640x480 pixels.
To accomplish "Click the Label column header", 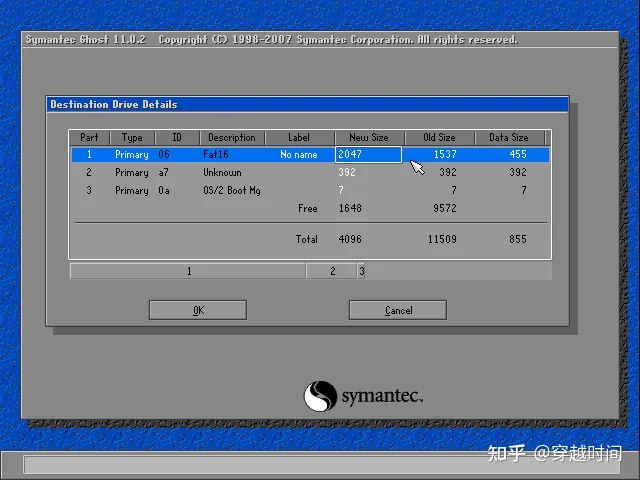I will pos(299,138).
